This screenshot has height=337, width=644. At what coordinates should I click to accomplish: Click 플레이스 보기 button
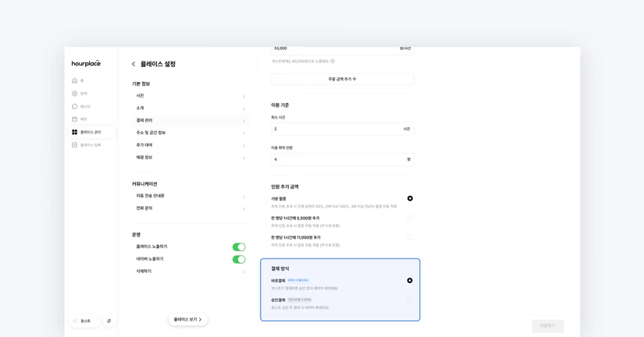187,319
